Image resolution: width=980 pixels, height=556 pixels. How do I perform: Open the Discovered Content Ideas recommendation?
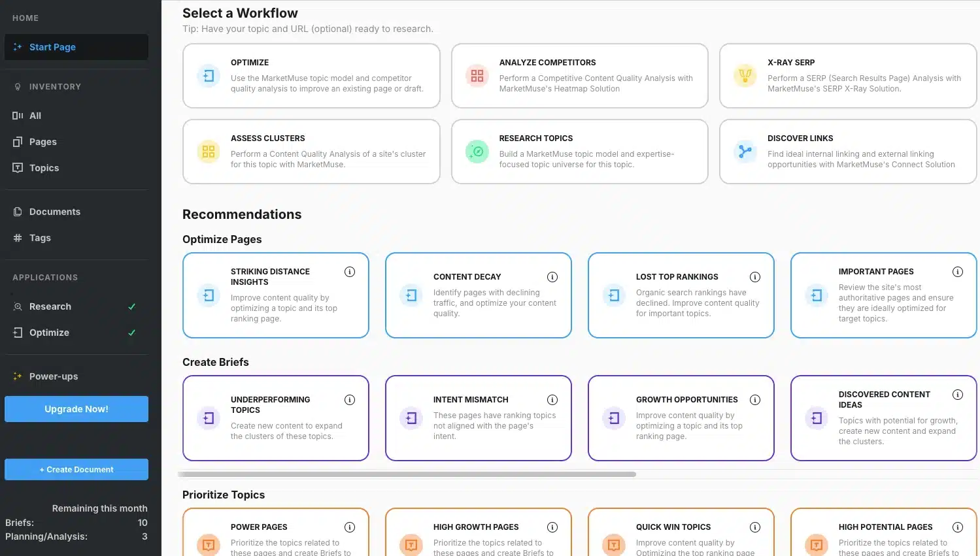coord(884,418)
